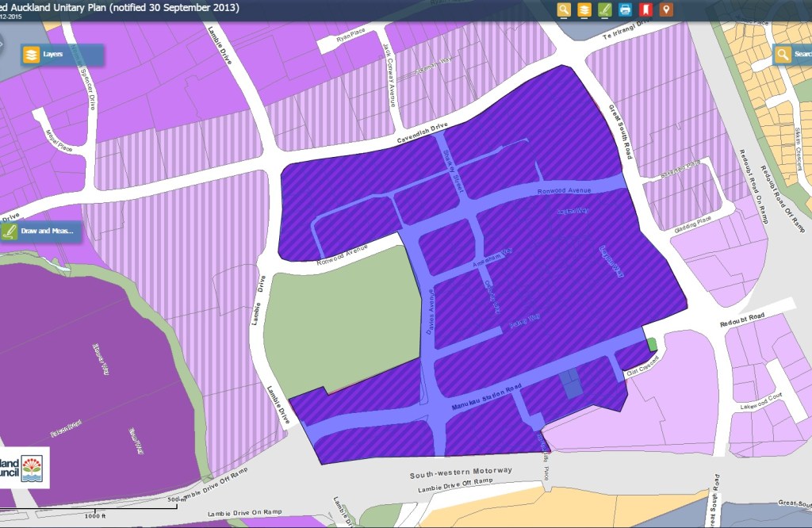Click the brown location pin icon

(666, 10)
